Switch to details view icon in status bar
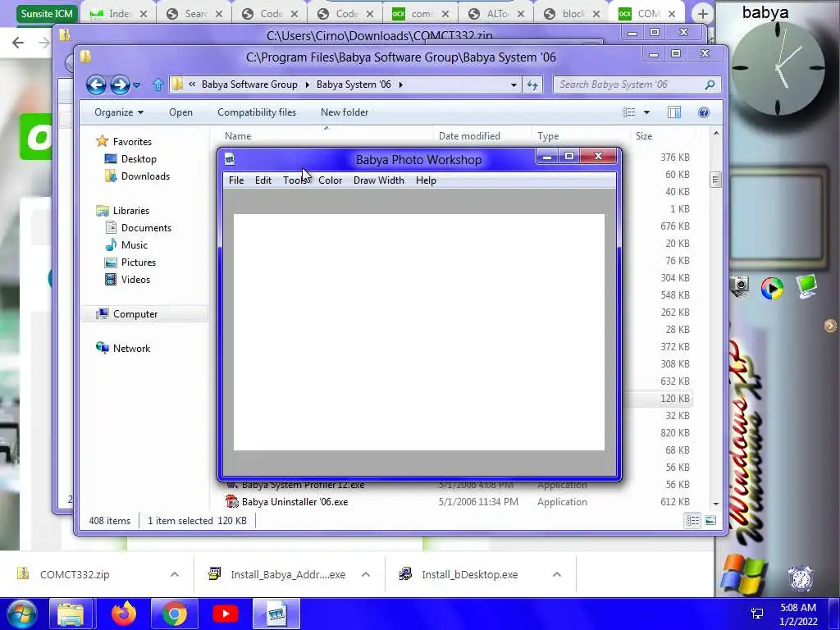840x630 pixels. [x=692, y=521]
